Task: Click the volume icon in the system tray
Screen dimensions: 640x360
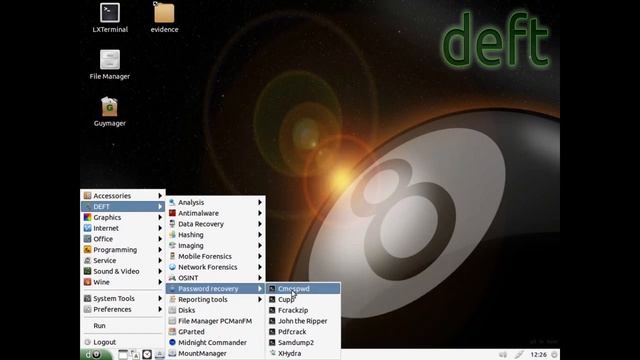Action: 504,355
